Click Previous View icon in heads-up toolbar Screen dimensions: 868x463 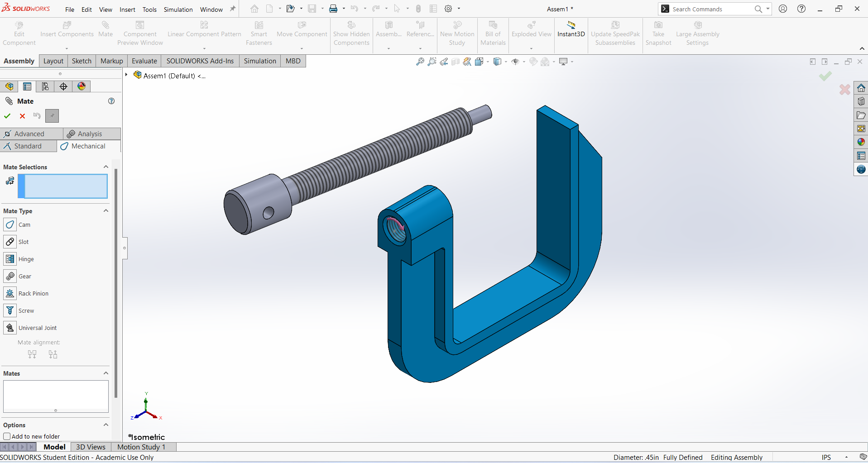click(444, 62)
